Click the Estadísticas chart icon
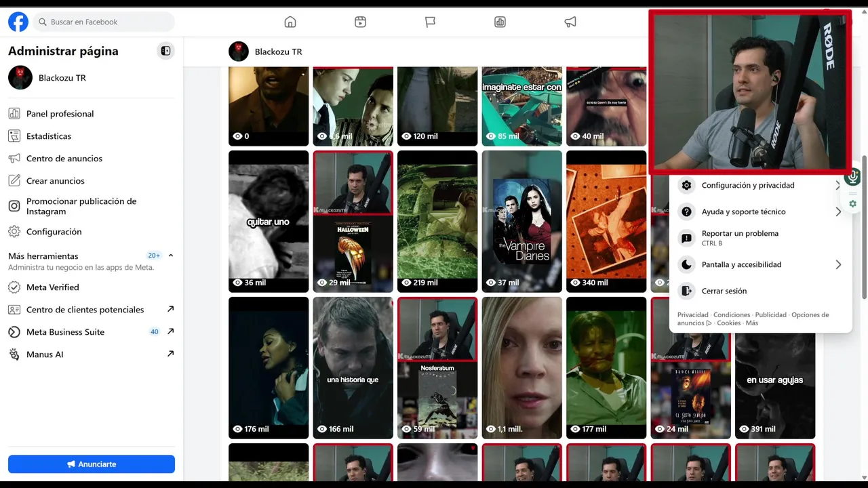Image resolution: width=868 pixels, height=488 pixels. point(14,136)
